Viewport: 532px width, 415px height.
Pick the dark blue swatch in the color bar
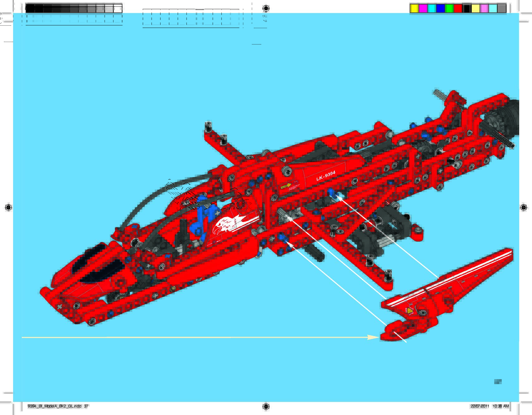[440, 8]
